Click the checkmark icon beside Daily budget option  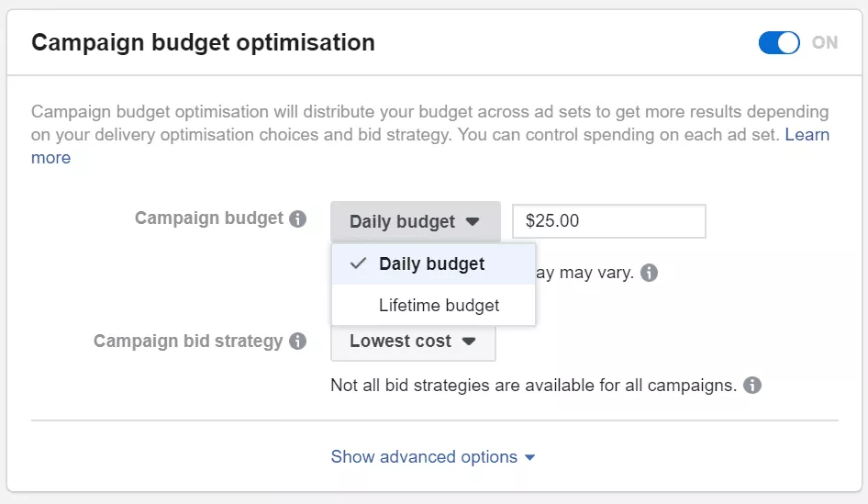pyautogui.click(x=359, y=264)
